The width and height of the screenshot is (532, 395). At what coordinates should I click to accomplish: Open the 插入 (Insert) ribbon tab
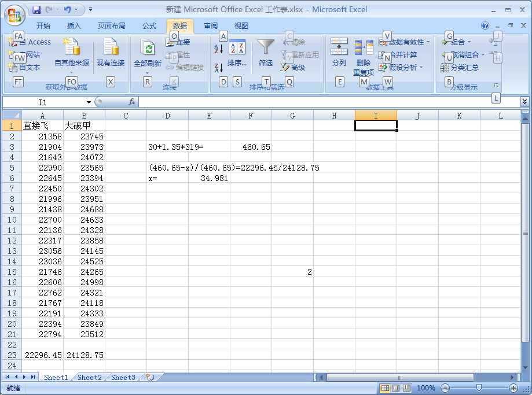(x=74, y=26)
